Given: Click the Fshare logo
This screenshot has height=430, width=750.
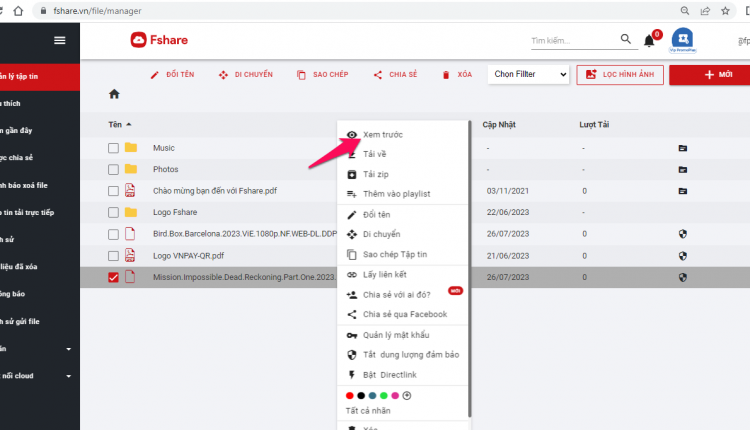Looking at the screenshot, I should pyautogui.click(x=159, y=40).
